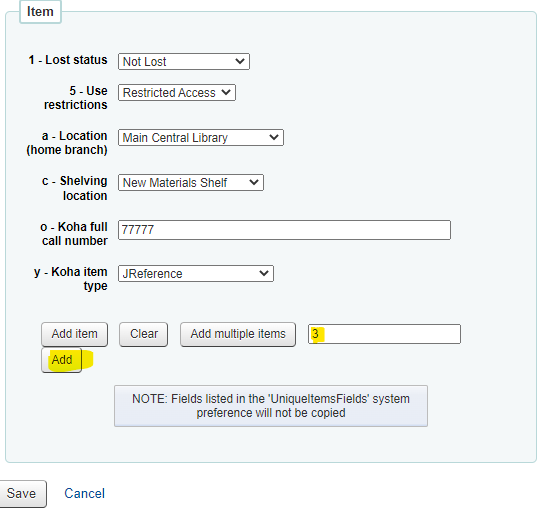Click the '1 - Lost status' label

68,60
